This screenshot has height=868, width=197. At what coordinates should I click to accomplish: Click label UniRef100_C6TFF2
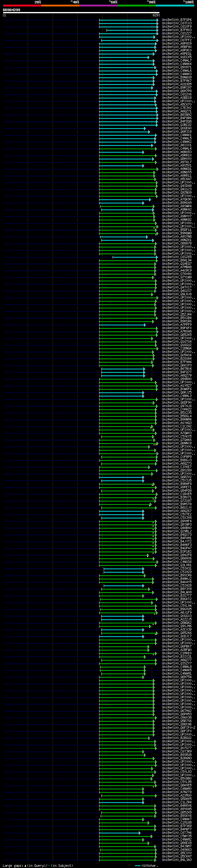click(x=177, y=40)
